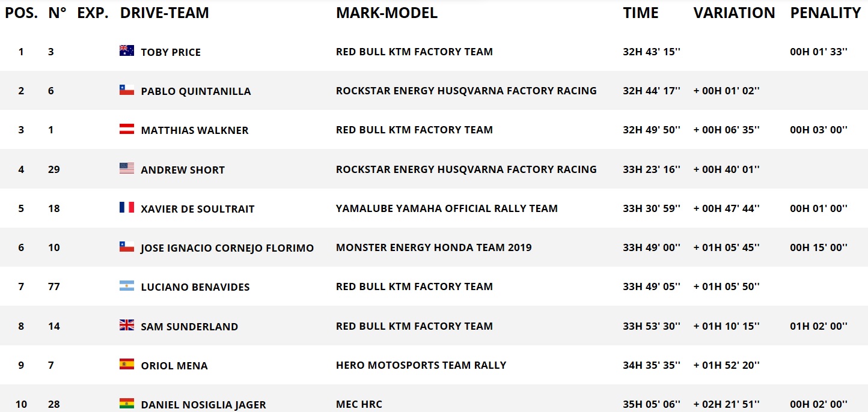Sort by the DRIVE-TEAM column header

tap(165, 13)
